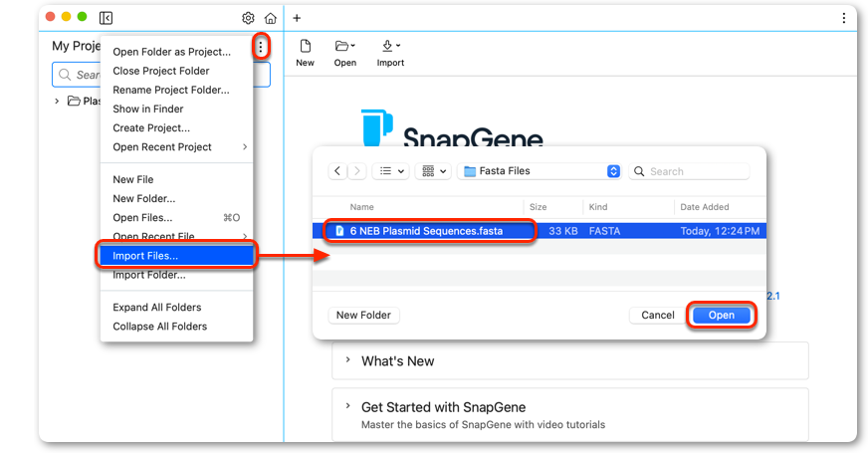The height and width of the screenshot is (453, 868).
Task: Open the window overflow menu at top right
Action: pyautogui.click(x=844, y=18)
